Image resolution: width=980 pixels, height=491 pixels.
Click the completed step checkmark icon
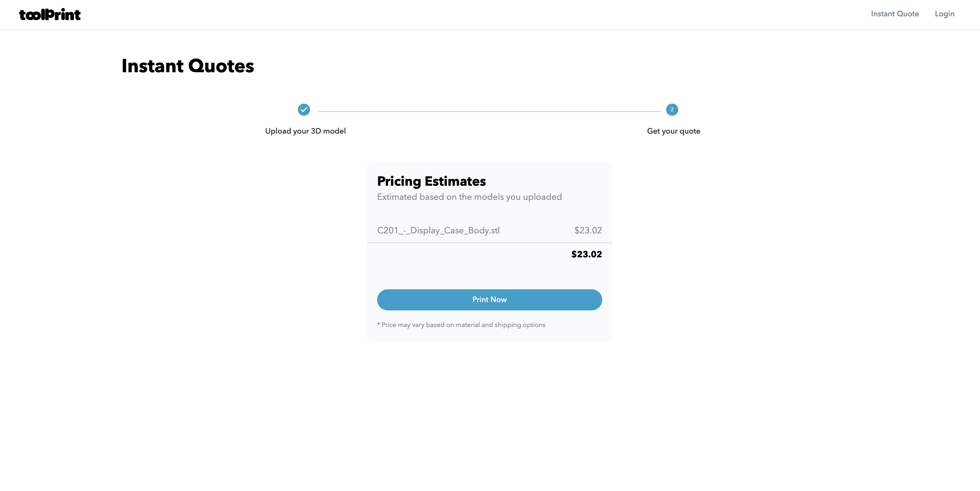(304, 110)
